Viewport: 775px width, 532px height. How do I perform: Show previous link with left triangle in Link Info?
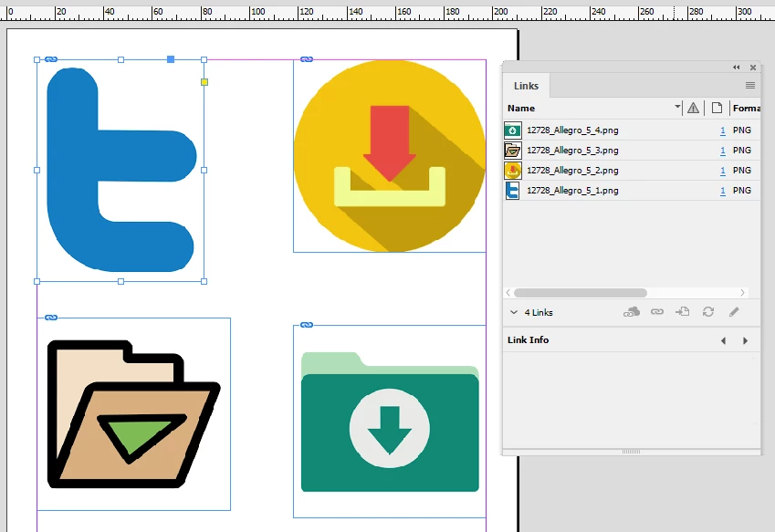click(723, 340)
